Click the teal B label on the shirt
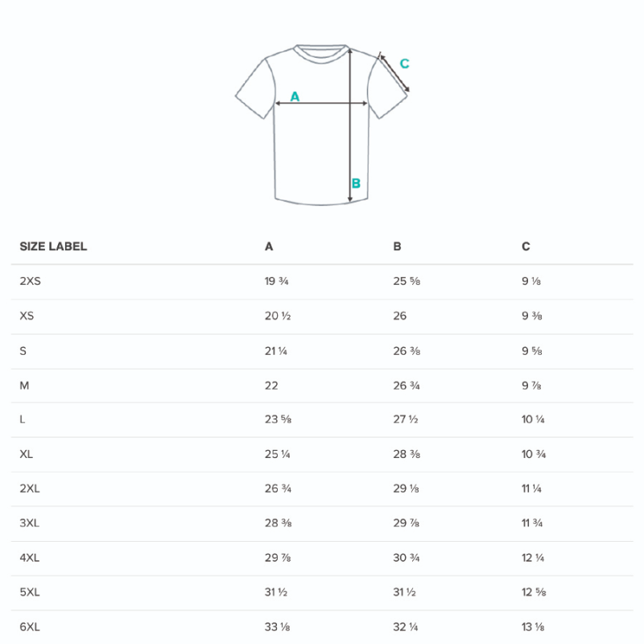This screenshot has width=644, height=644. [x=356, y=184]
